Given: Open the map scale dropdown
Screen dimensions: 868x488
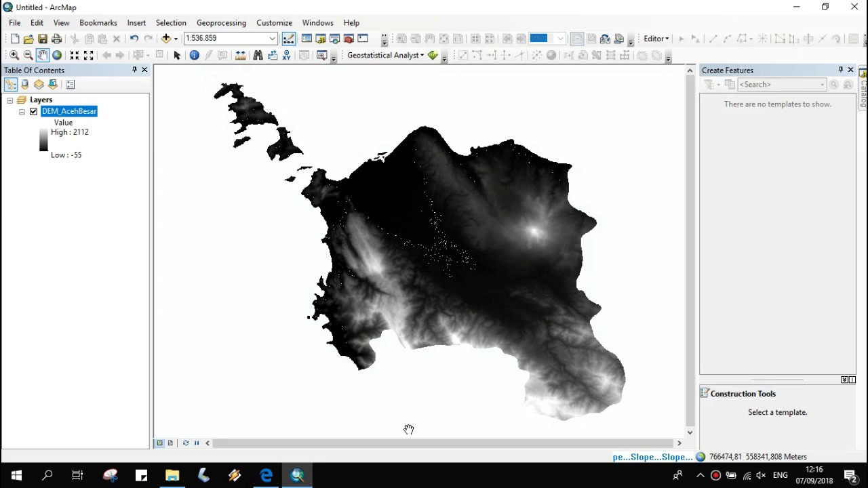Looking at the screenshot, I should point(273,39).
